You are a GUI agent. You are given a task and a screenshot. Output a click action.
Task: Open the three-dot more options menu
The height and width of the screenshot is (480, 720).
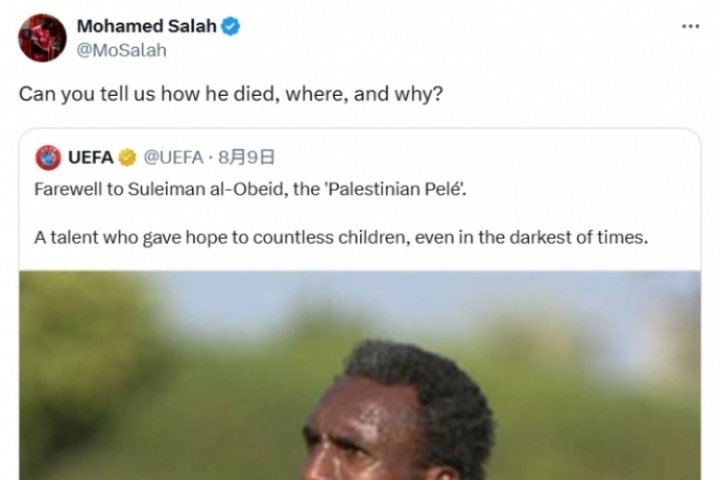(x=690, y=26)
